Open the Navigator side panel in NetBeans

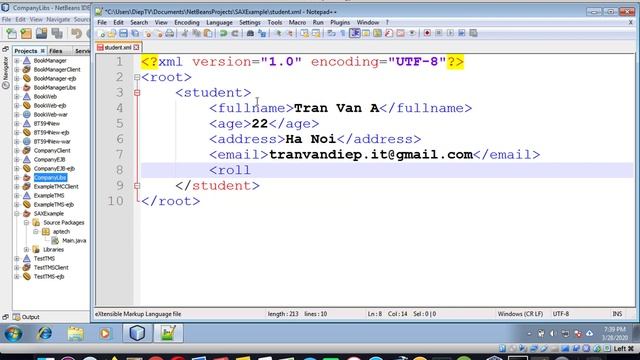point(5,72)
